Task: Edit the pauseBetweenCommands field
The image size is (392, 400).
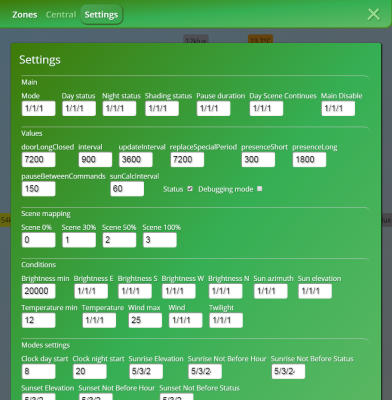Action: point(38,189)
